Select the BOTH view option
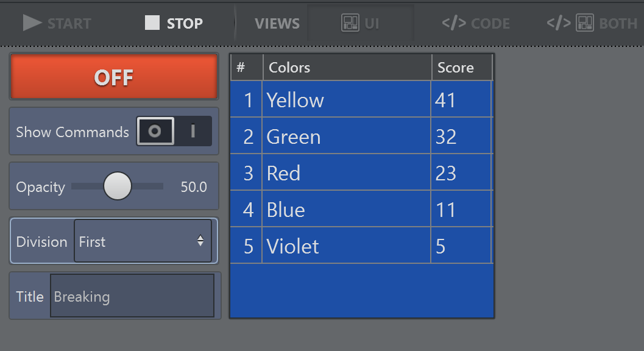The height and width of the screenshot is (351, 644). (592, 23)
